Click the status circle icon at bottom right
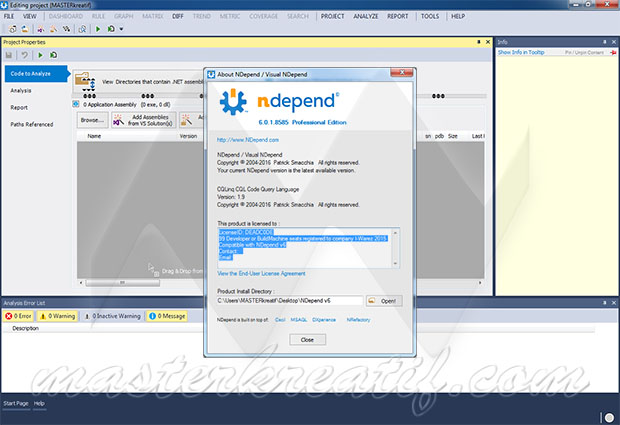Screen dimensions: 620x425 [609, 417]
